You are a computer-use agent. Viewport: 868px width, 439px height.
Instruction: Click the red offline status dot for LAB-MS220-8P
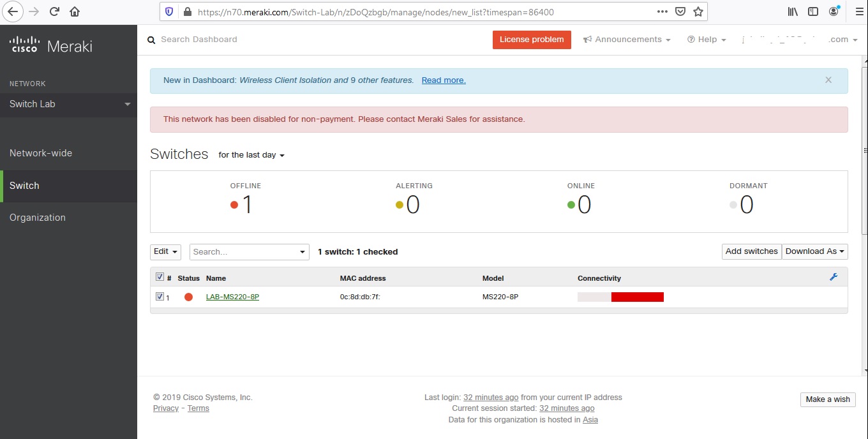pyautogui.click(x=189, y=296)
